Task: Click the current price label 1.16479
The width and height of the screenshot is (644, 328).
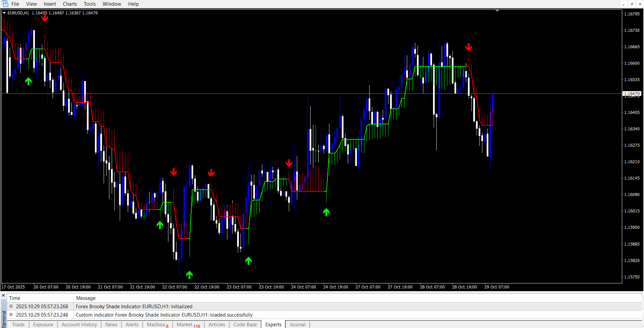Action: click(632, 93)
